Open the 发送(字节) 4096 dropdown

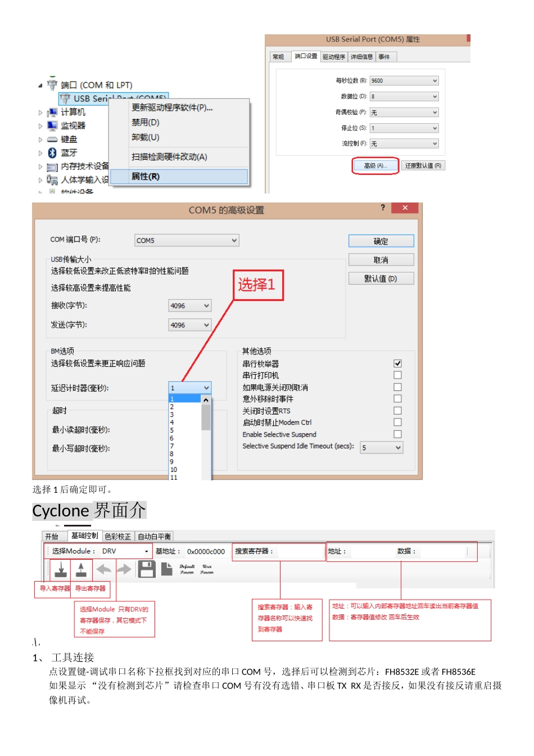click(x=190, y=325)
